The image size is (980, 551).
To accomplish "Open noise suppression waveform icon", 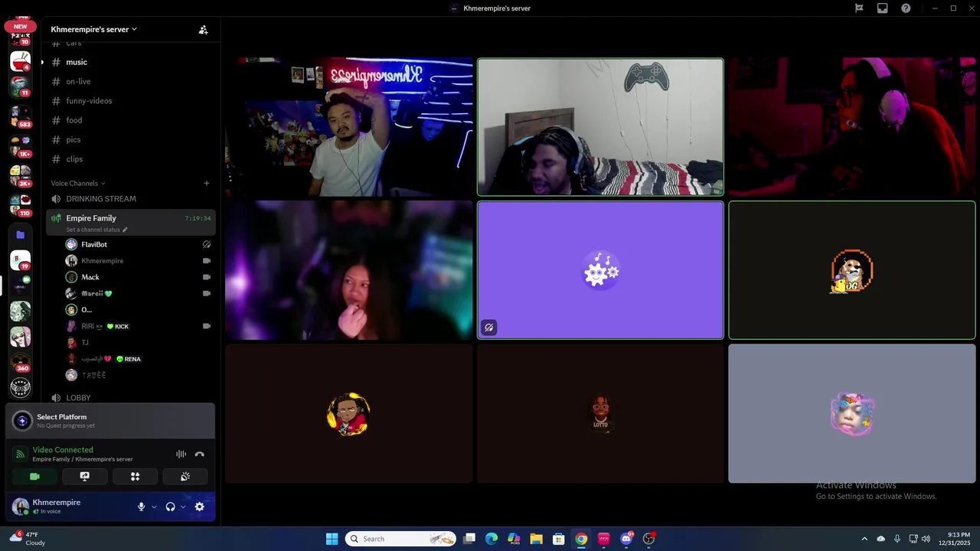I will [x=181, y=454].
